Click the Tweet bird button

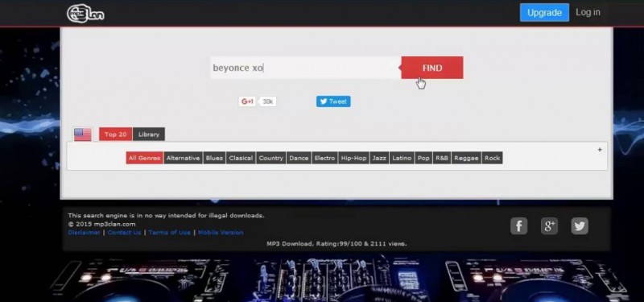tap(333, 101)
